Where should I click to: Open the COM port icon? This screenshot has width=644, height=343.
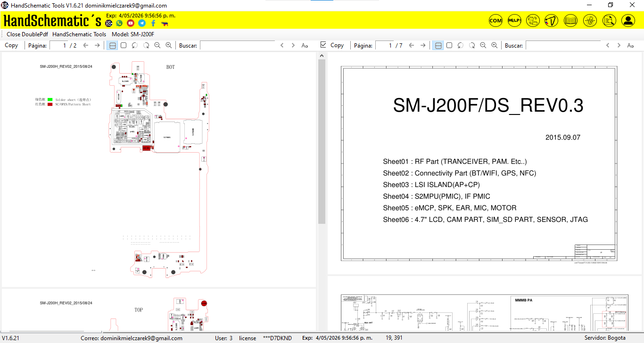495,20
